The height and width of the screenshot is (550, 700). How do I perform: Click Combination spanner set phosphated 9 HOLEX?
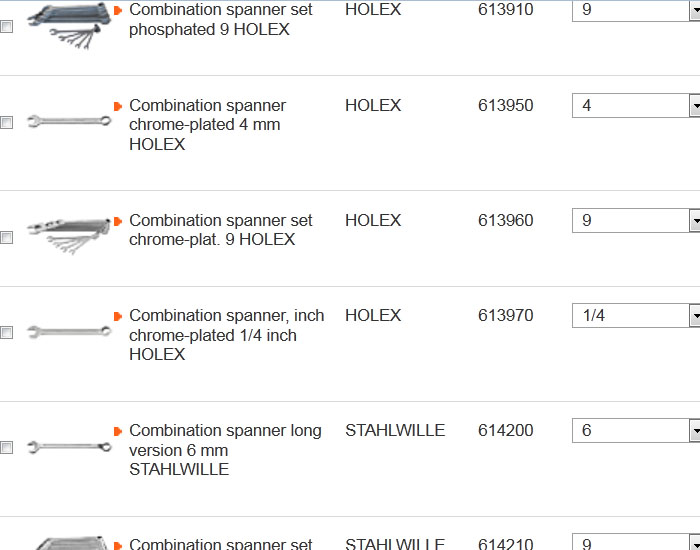(220, 19)
